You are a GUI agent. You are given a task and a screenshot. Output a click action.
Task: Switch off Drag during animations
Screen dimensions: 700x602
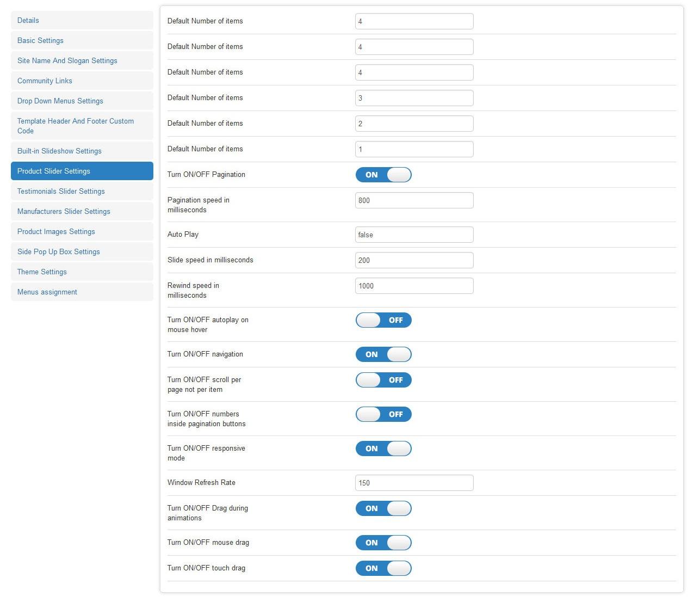tap(383, 508)
